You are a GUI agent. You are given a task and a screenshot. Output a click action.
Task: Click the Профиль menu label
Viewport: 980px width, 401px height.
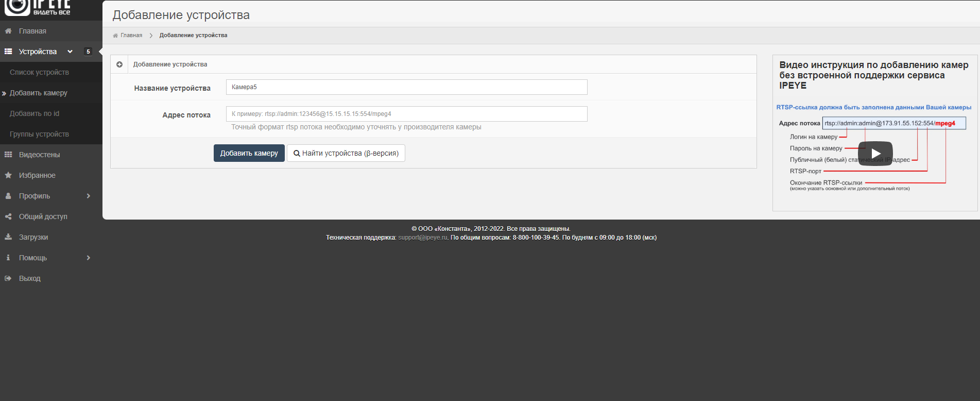point(35,196)
